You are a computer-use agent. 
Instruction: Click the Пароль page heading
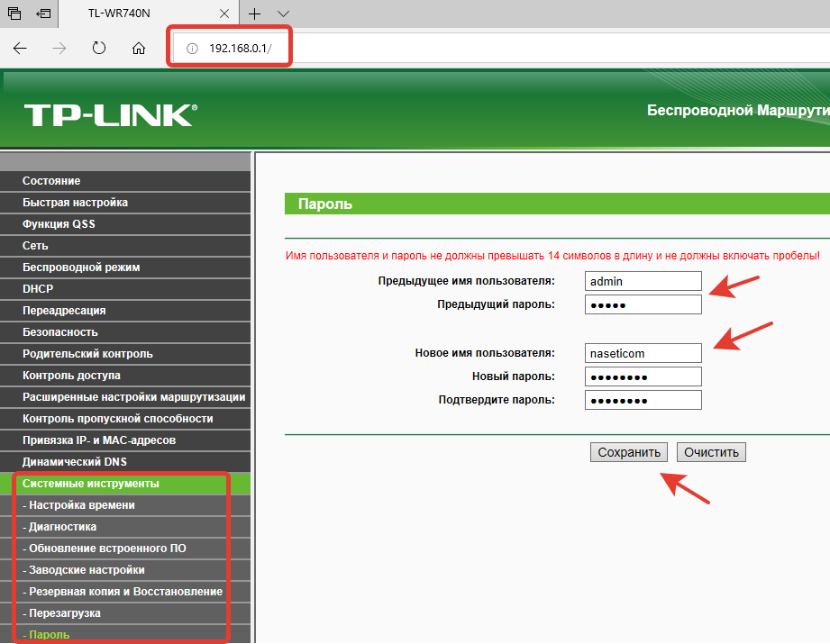click(x=325, y=204)
